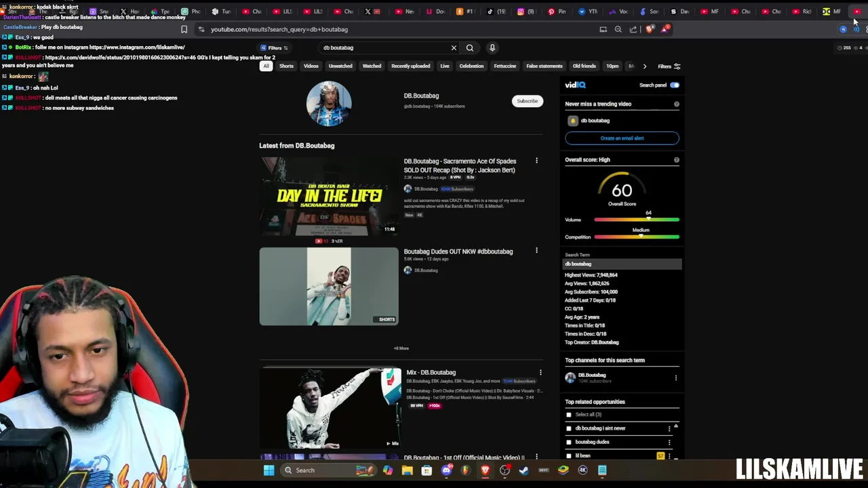Open the browser zoom magnifier icon
Screen dimensions: 868x488
(x=618, y=29)
